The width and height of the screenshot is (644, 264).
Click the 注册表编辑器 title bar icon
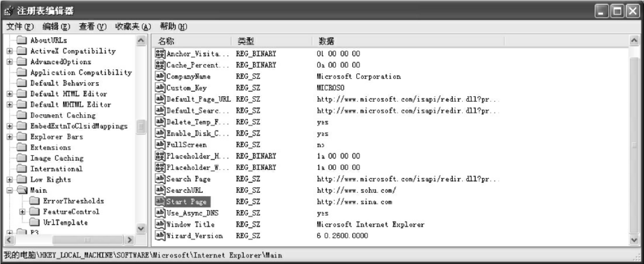[8, 10]
